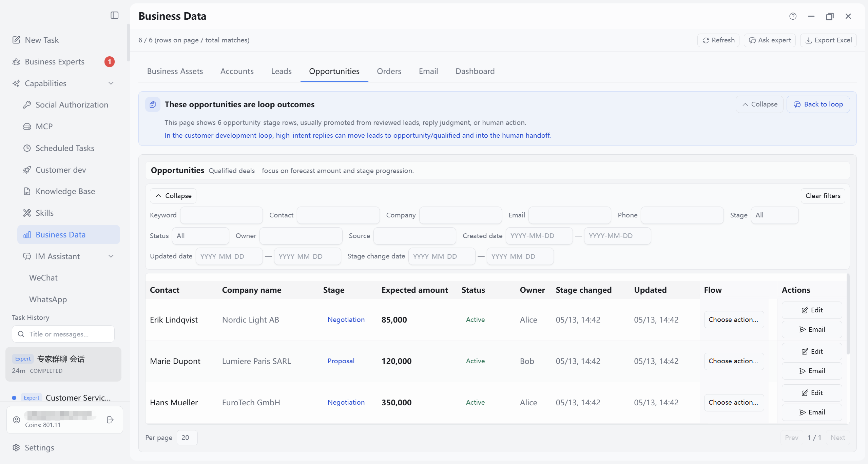Click Clear filters
868x464 pixels.
point(823,196)
